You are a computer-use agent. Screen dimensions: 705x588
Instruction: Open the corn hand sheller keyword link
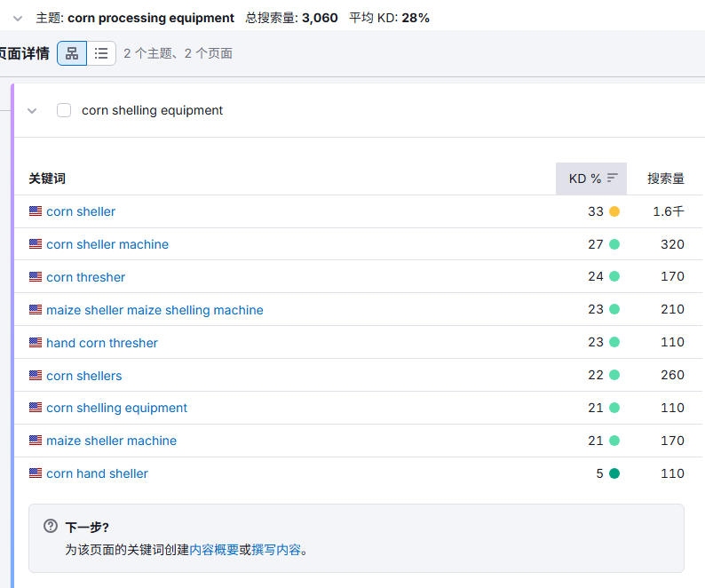pos(97,473)
